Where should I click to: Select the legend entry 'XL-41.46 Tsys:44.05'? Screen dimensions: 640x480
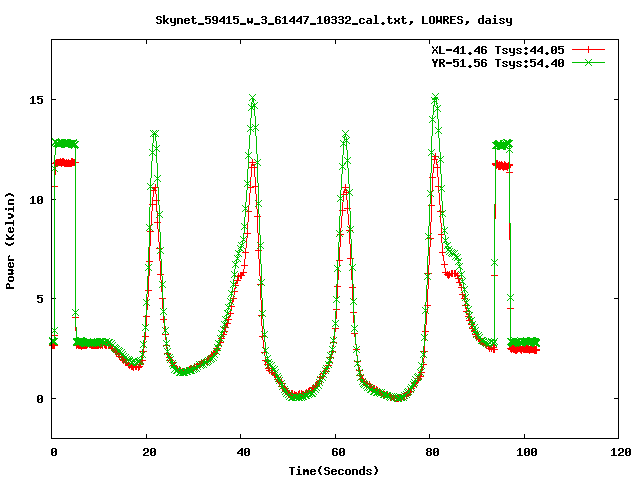498,50
